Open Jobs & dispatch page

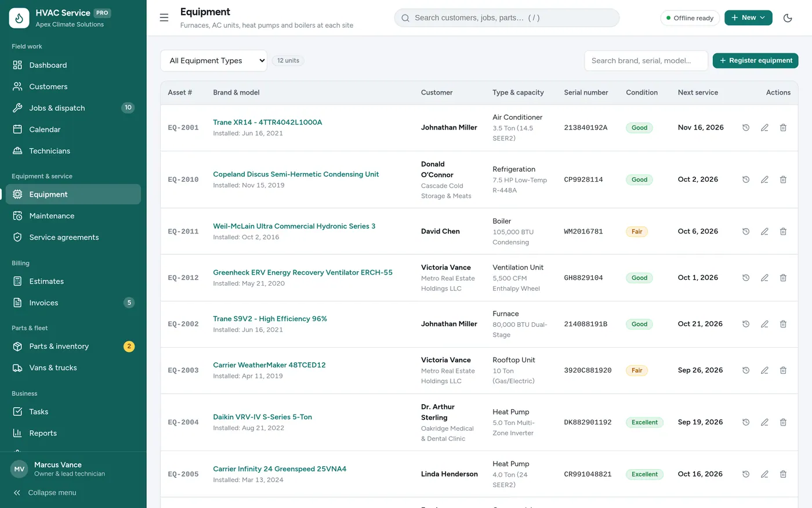click(73, 108)
